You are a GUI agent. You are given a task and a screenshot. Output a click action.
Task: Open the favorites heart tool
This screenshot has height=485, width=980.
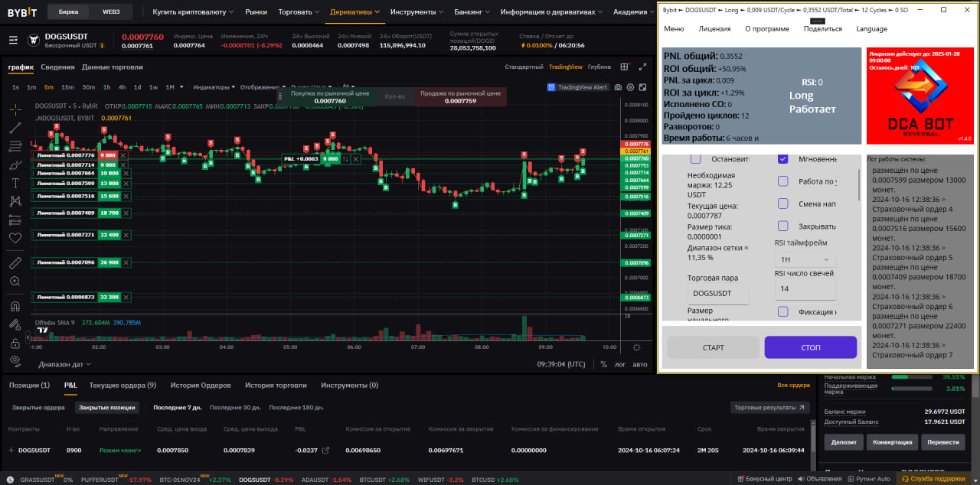15,238
